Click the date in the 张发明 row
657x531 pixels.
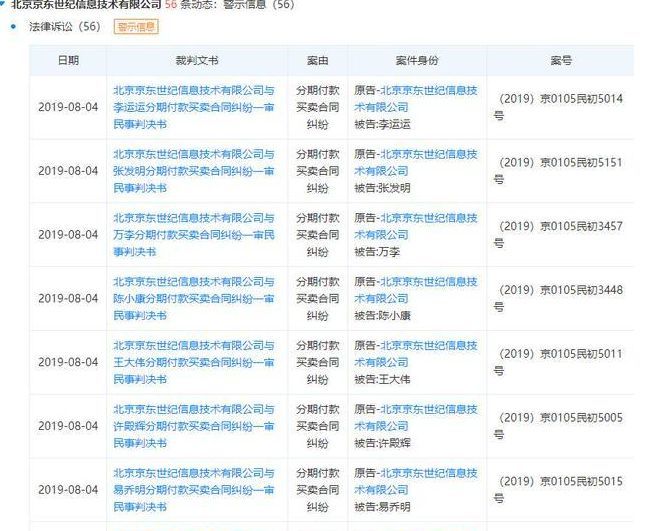coord(68,171)
